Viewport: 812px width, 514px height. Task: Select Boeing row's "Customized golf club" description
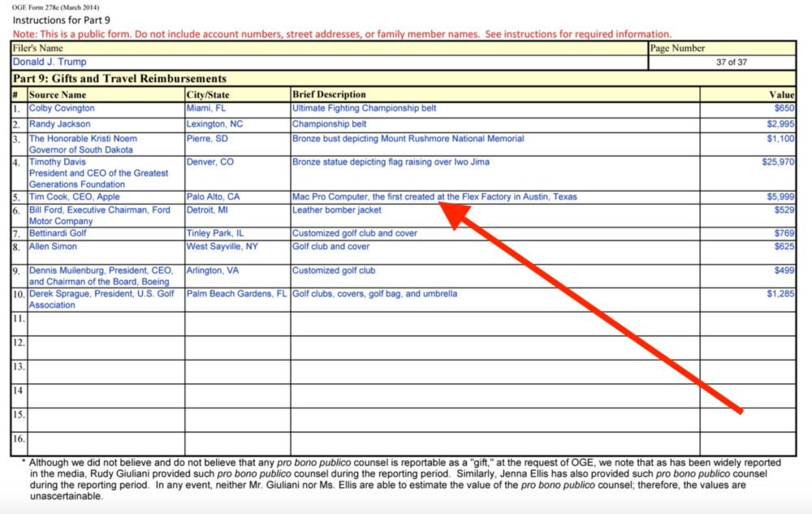click(334, 270)
